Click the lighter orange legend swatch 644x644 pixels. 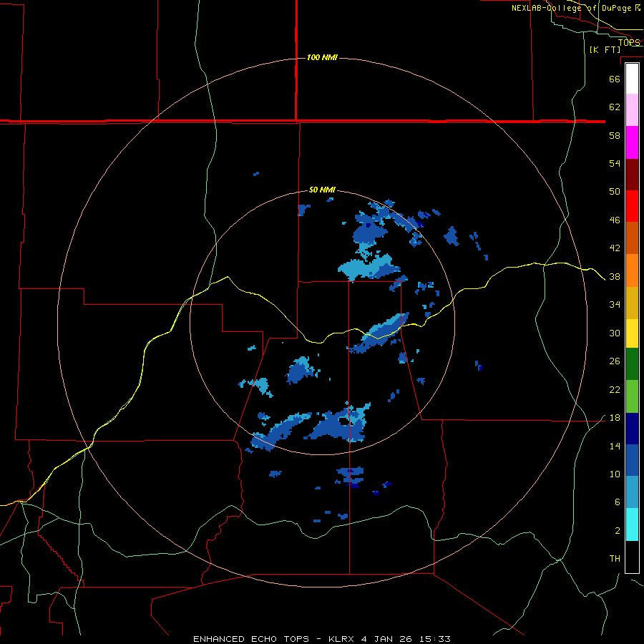(632, 270)
